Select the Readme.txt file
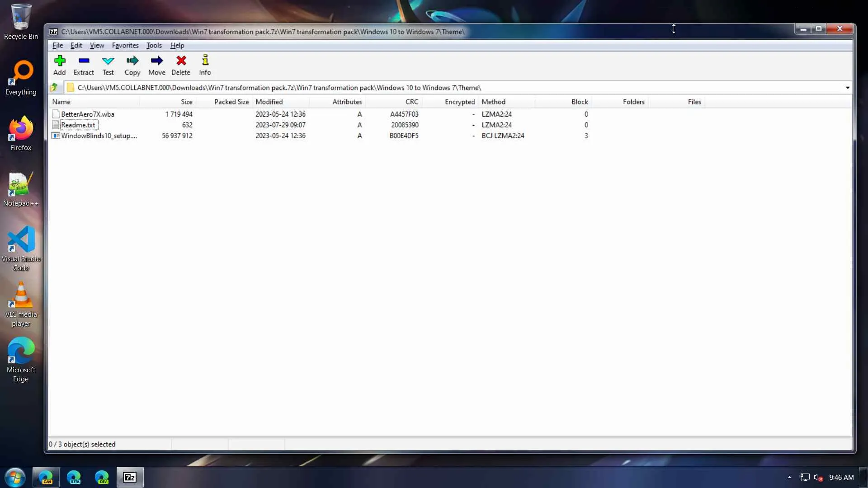The height and width of the screenshot is (488, 868). click(x=78, y=125)
